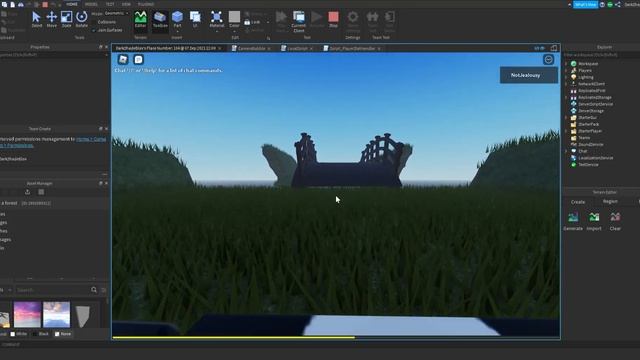
Task: Click the NotJealousy player list entry
Action: pyautogui.click(x=529, y=75)
